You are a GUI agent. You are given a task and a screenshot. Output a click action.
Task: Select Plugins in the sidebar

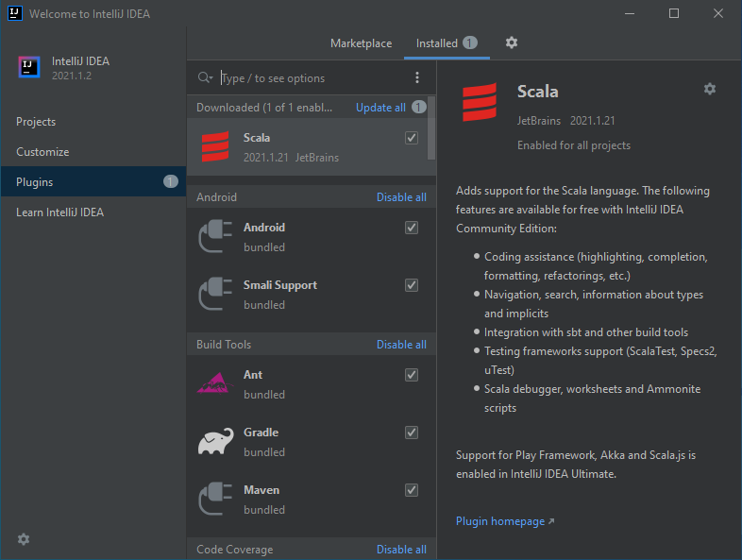coord(93,181)
